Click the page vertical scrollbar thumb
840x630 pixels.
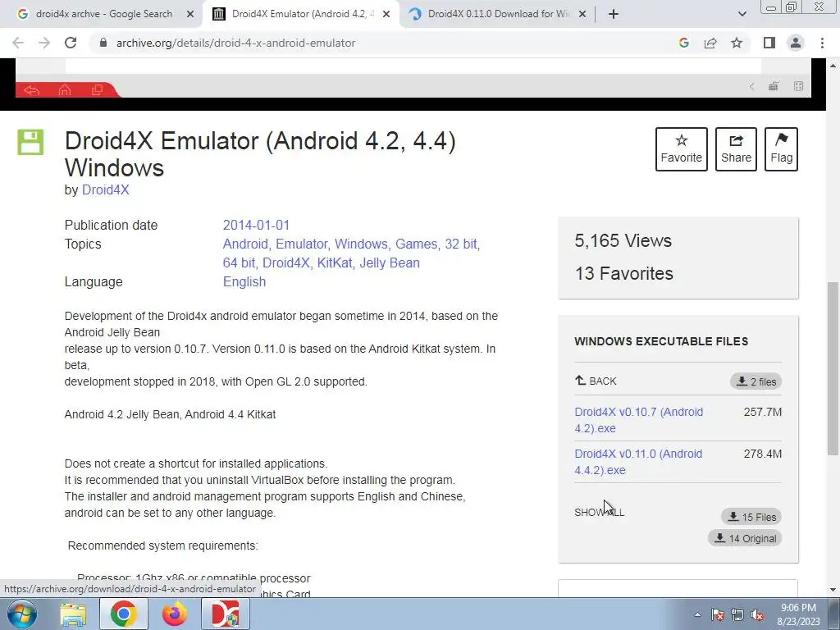833,368
